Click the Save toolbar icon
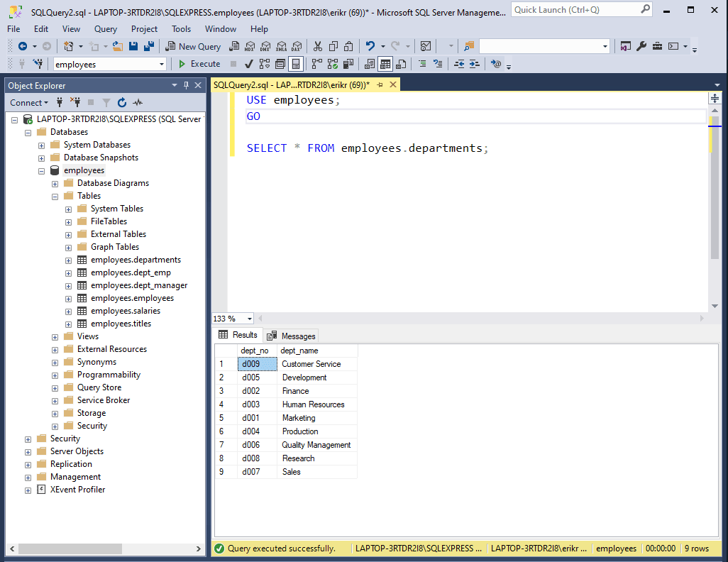 pos(133,46)
